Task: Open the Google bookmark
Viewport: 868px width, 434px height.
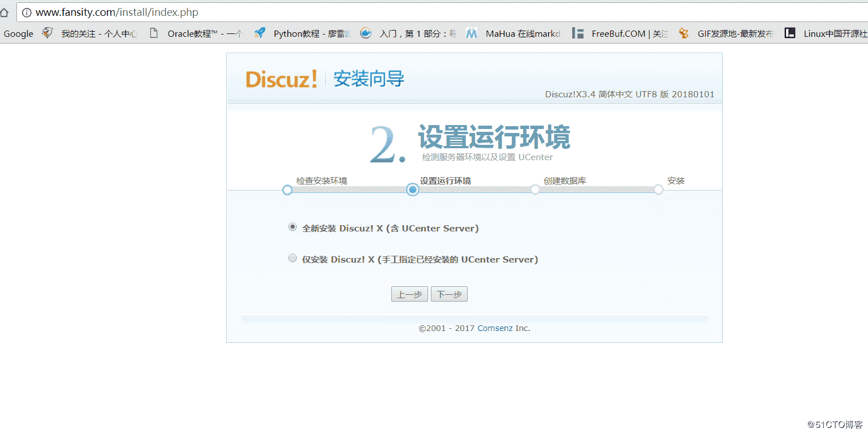Action: coord(19,34)
